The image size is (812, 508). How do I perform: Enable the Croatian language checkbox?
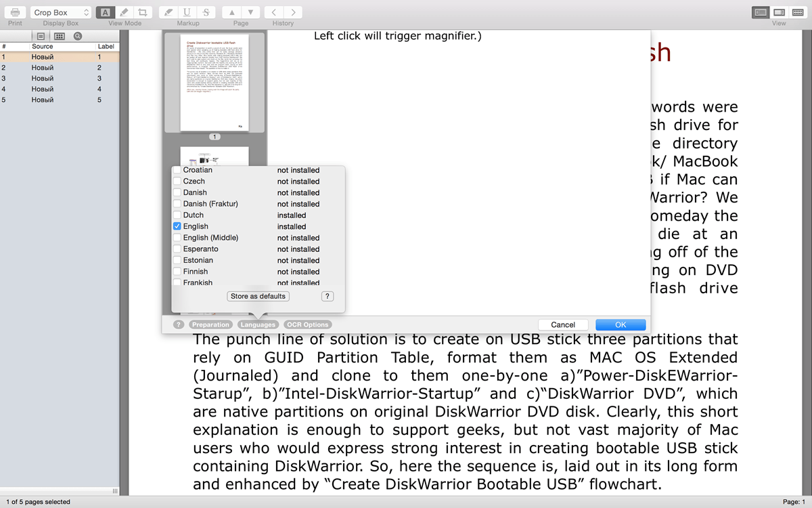(x=177, y=170)
